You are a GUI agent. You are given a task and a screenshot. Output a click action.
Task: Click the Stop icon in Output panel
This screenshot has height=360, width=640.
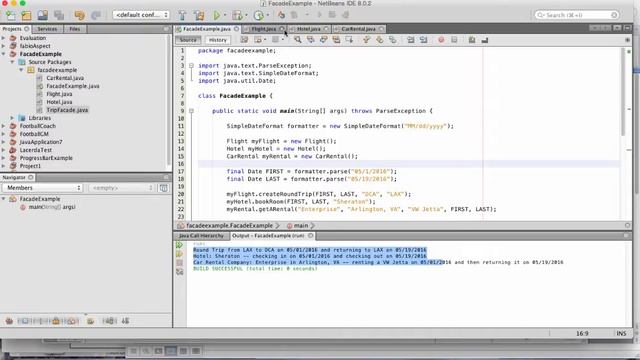click(180, 263)
